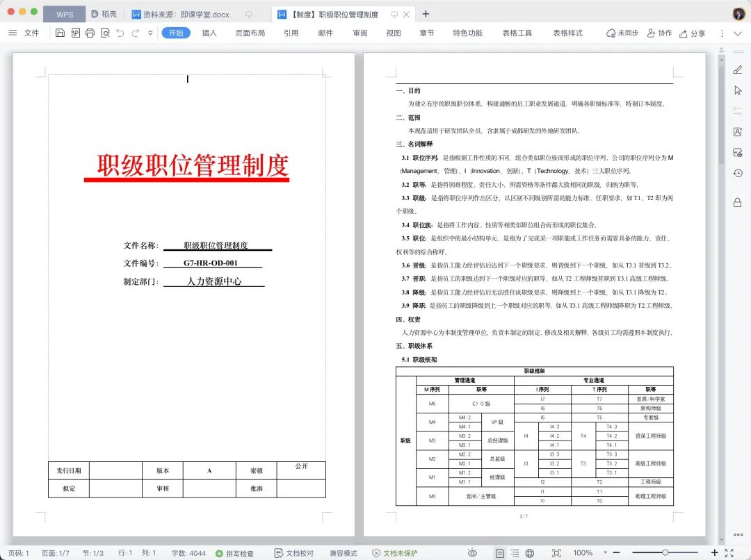Click the 分享 share button
Viewport: 751px width, 560px height.
point(692,33)
